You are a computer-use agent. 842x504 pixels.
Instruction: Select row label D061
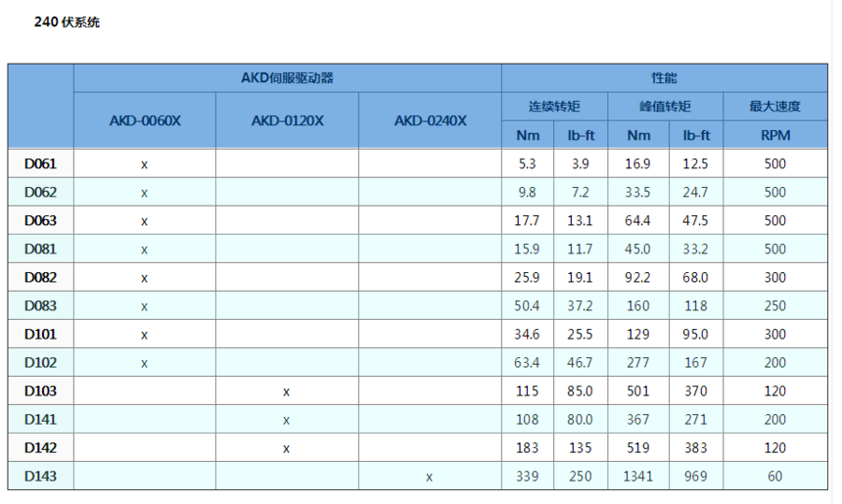tap(40, 163)
